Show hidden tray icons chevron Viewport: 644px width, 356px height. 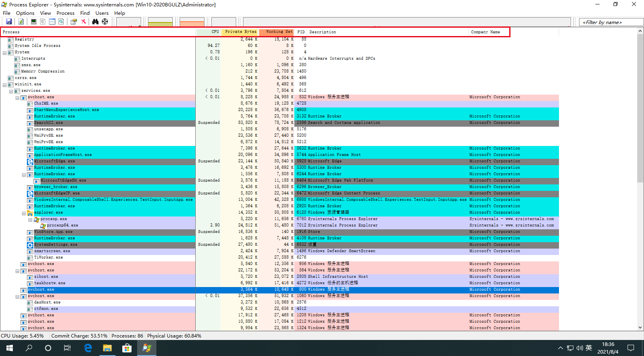[x=561, y=348]
